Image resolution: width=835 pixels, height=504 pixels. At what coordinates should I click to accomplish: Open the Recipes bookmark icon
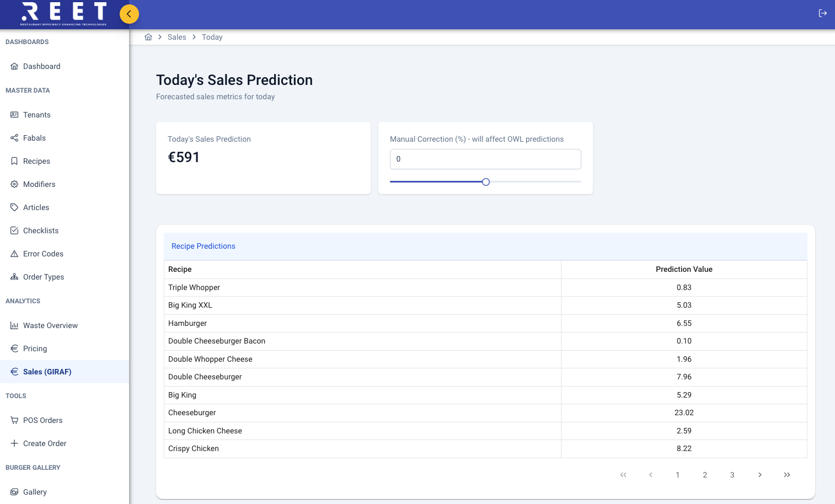point(14,161)
